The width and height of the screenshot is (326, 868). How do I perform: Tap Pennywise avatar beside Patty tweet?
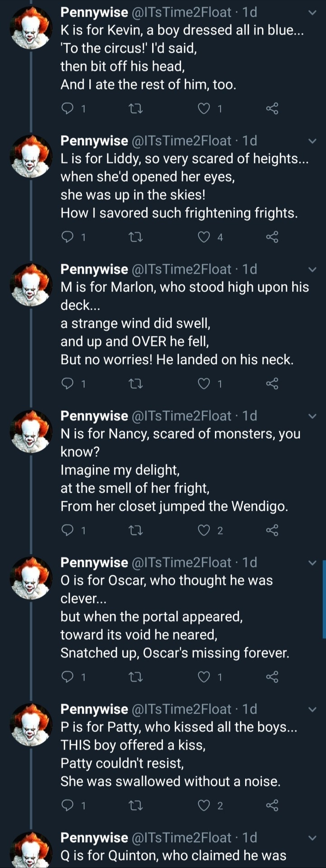(x=31, y=724)
